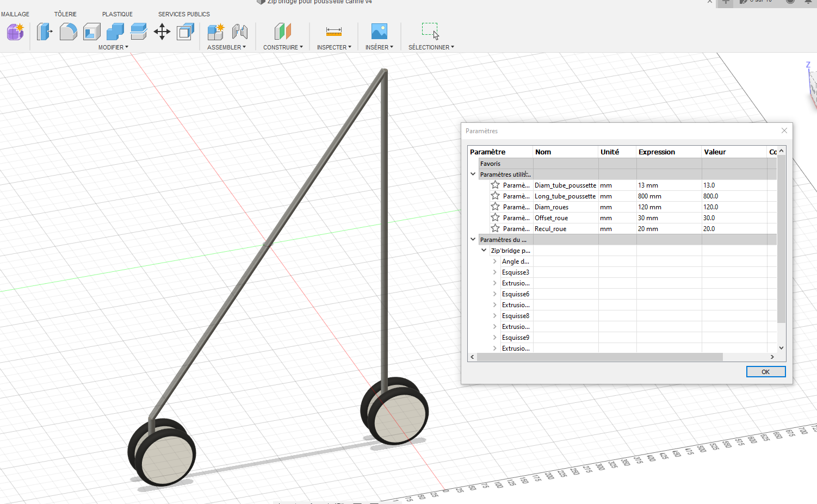Click the 800 mm expression cell
Screen dimensions: 817x504
click(669, 196)
